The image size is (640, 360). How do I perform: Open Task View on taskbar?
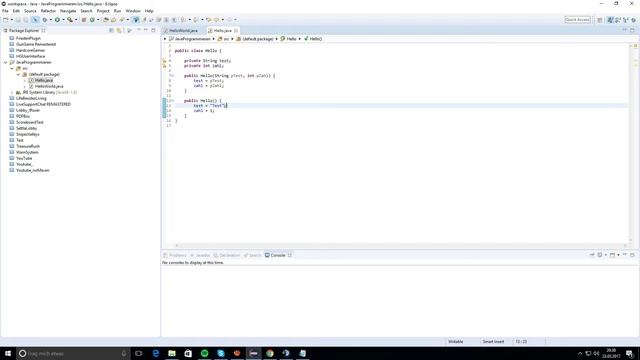[x=139, y=353]
